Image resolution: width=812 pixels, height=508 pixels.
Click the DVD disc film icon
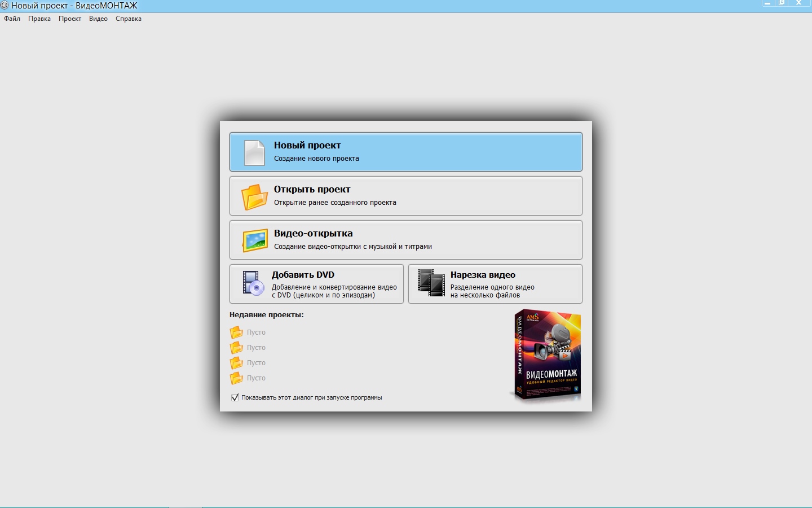[253, 283]
